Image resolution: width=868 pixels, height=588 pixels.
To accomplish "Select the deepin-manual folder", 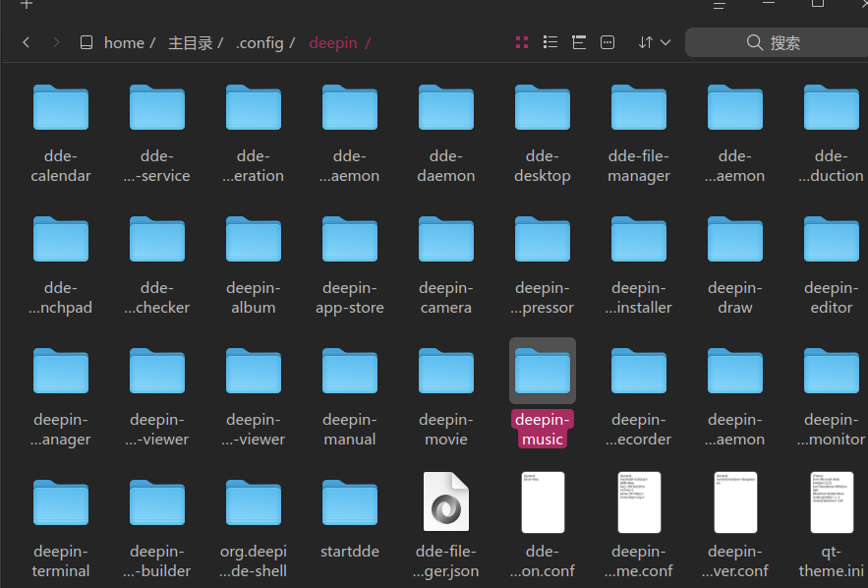I will [x=350, y=397].
